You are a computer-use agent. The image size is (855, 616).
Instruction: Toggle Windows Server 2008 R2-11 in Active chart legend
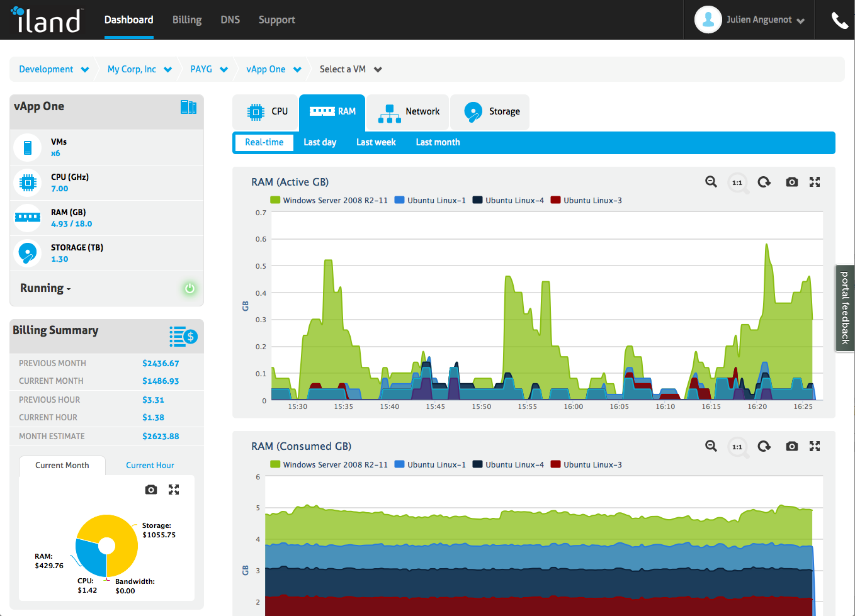coord(329,200)
